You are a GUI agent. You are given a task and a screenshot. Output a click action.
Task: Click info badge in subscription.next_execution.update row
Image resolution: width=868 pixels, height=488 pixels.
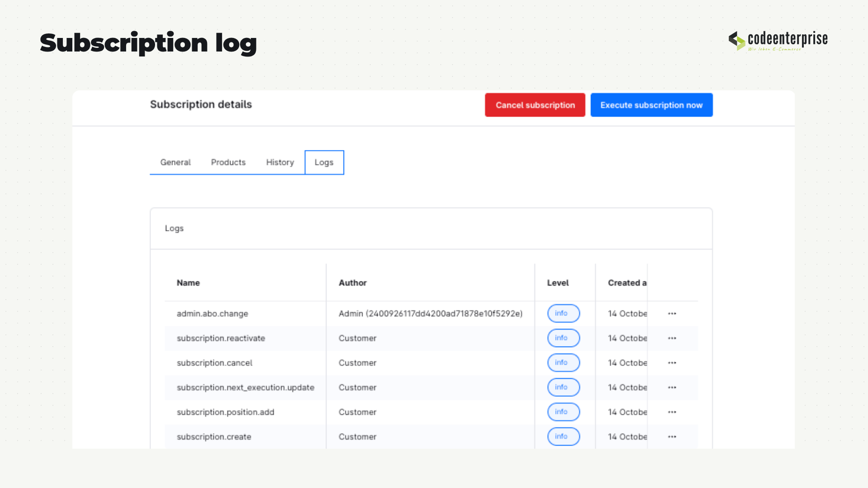click(x=563, y=387)
